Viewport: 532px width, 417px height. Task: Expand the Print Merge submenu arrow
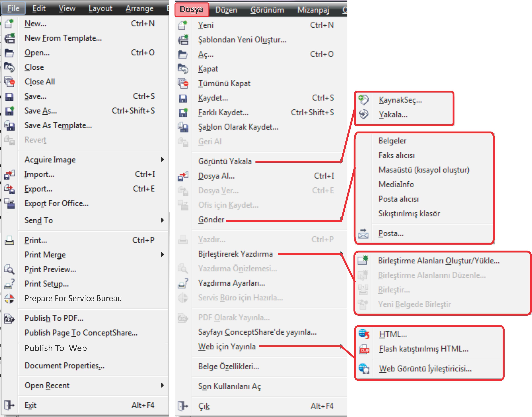162,255
